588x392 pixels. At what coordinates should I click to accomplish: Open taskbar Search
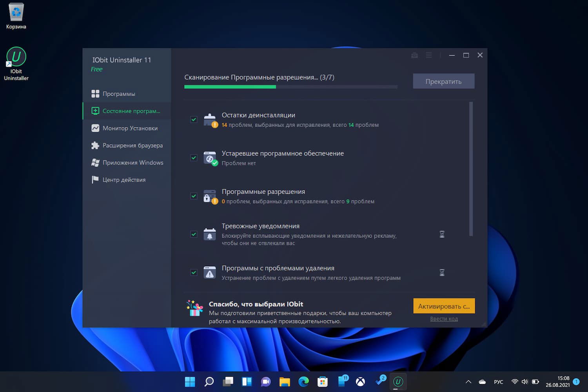[x=209, y=381]
